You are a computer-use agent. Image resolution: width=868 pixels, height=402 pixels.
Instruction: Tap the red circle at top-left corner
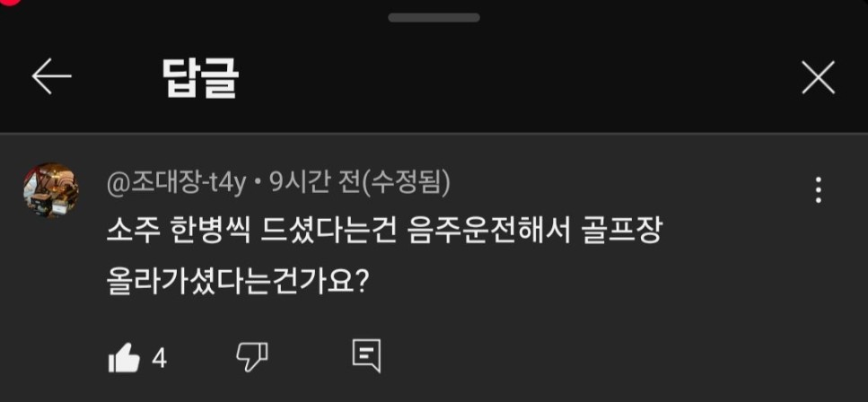9,2
